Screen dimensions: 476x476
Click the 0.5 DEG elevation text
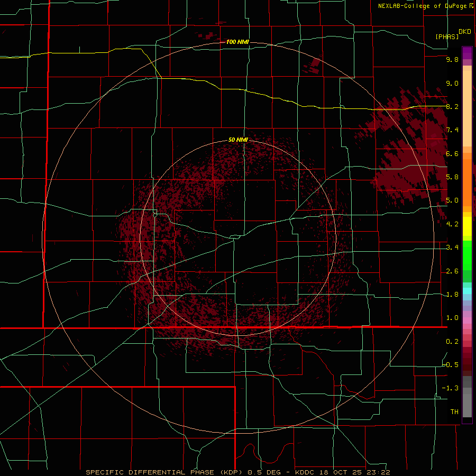263,472
